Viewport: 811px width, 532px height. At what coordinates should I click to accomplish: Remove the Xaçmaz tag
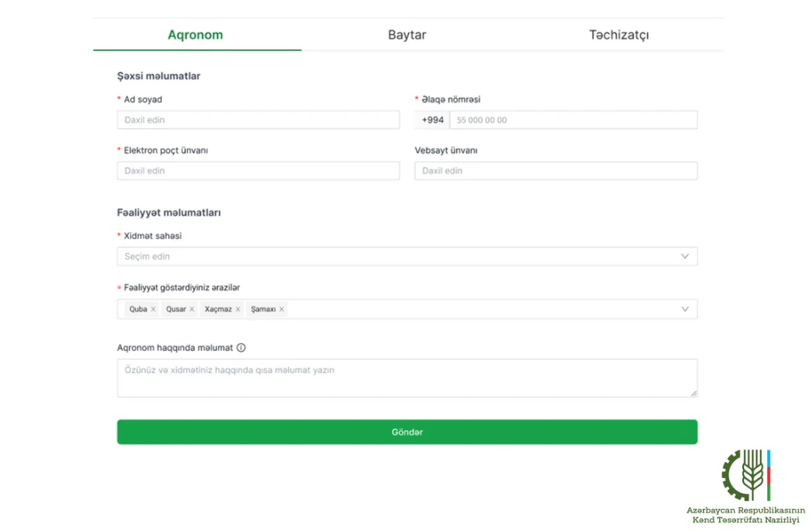tap(238, 309)
